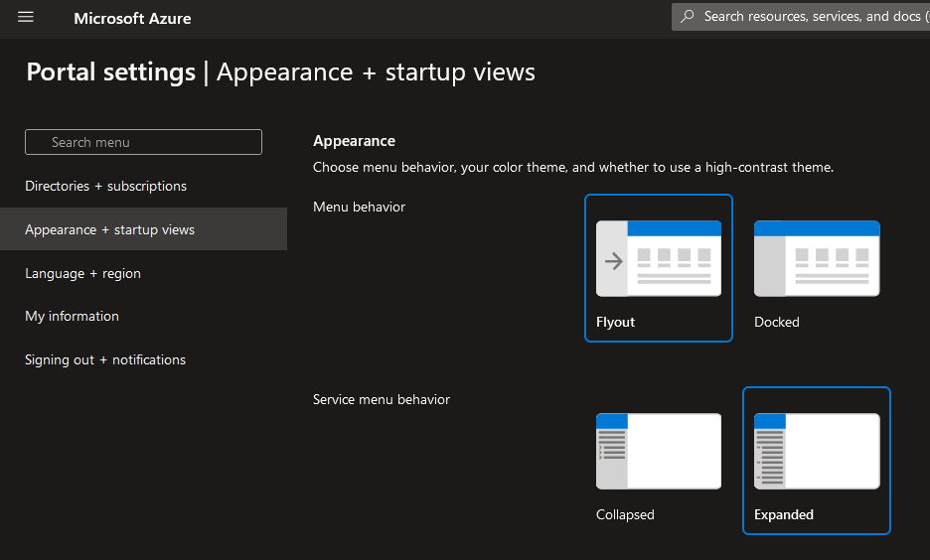Image resolution: width=930 pixels, height=560 pixels.
Task: Select Appearance + startup views menu item
Action: pos(109,229)
